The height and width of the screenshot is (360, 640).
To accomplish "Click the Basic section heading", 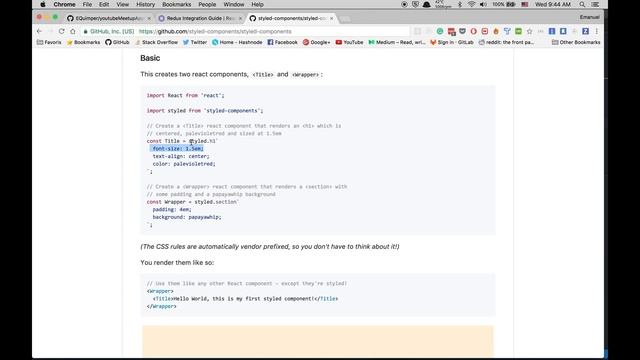I will (x=150, y=58).
